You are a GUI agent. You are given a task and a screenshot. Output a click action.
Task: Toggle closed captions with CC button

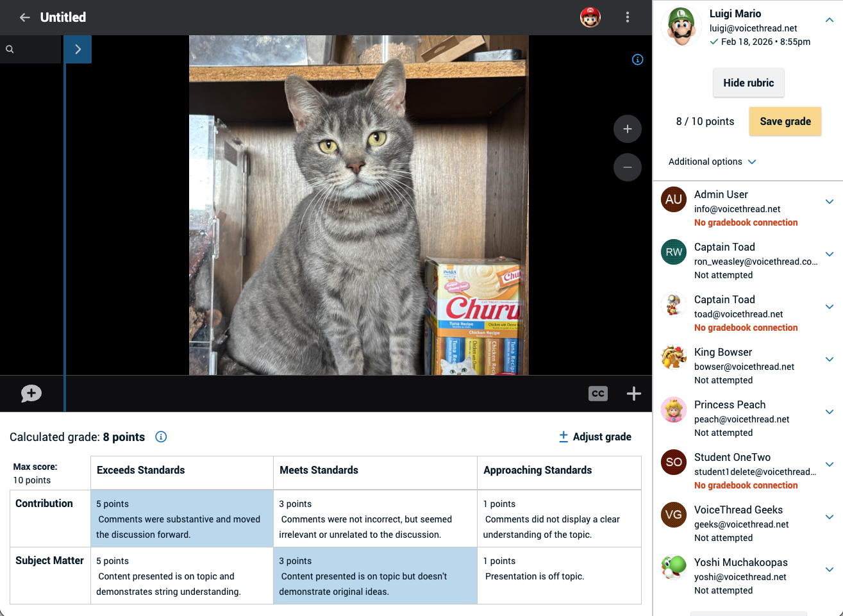597,394
